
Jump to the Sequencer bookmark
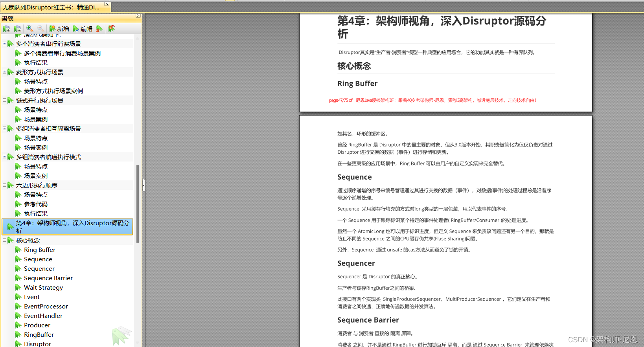[x=39, y=268]
